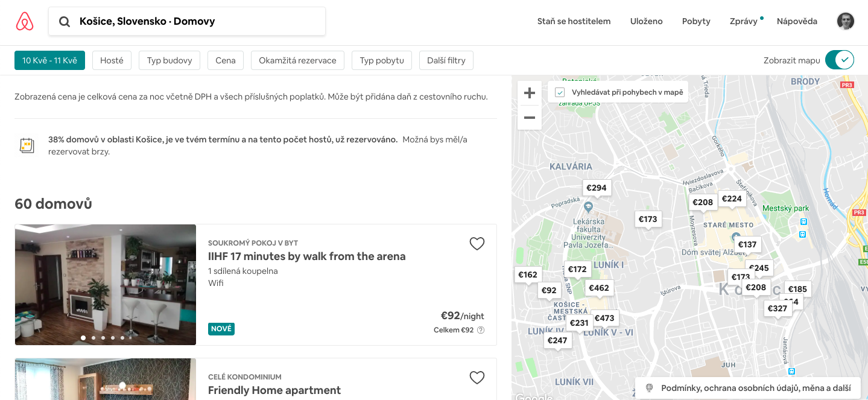Viewport: 868px width, 400px height.
Task: Click the info icon beside Celkem €92
Action: point(481,330)
